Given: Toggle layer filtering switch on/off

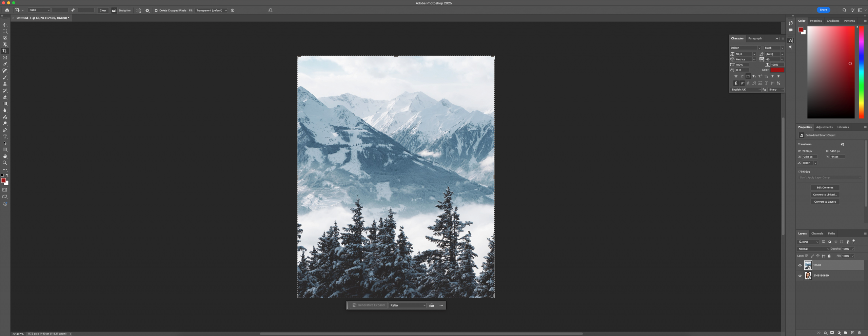Looking at the screenshot, I should pyautogui.click(x=854, y=241).
